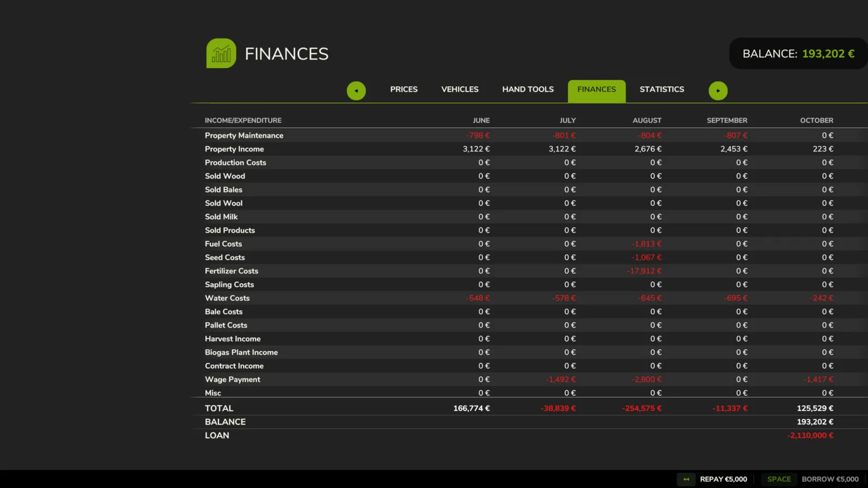Click the repay key icon in footer
Image resolution: width=868 pixels, height=488 pixels.
[686, 479]
